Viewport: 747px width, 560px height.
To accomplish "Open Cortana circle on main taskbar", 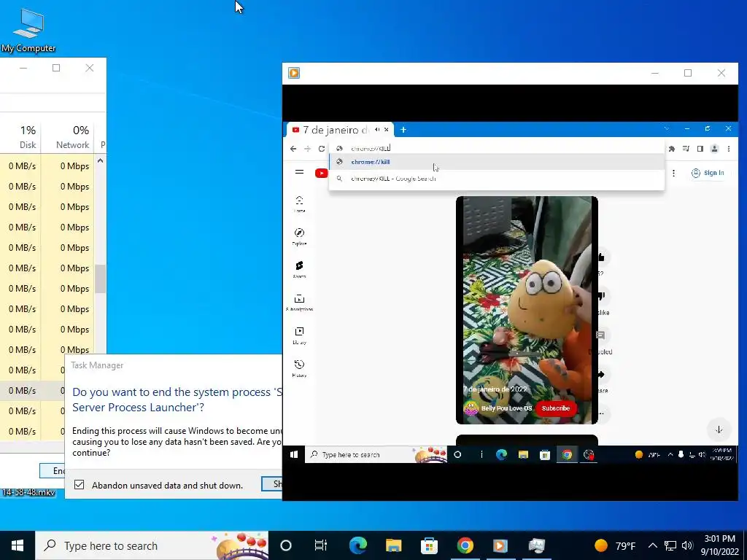I will click(286, 545).
